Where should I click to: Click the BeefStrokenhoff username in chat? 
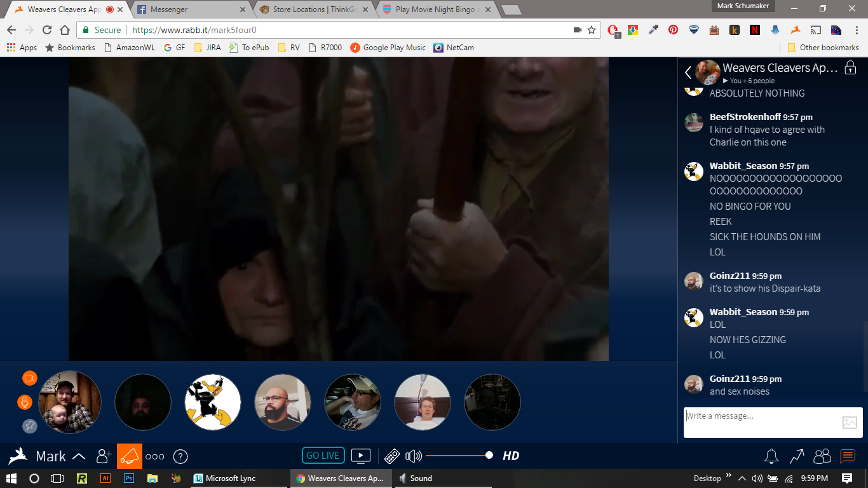pos(745,117)
